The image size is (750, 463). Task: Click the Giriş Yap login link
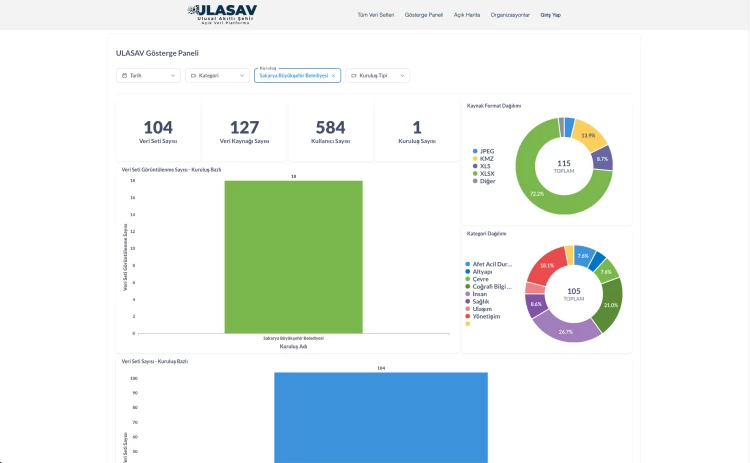pos(551,15)
